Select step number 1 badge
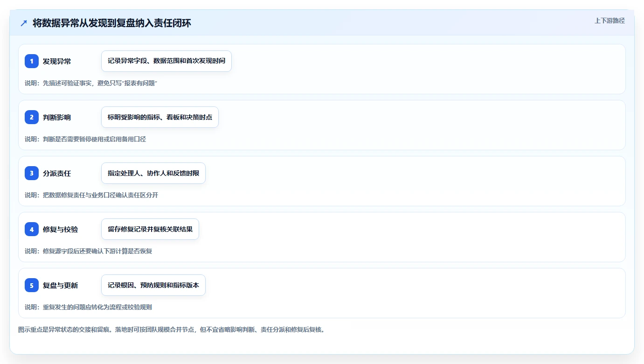 tap(32, 61)
